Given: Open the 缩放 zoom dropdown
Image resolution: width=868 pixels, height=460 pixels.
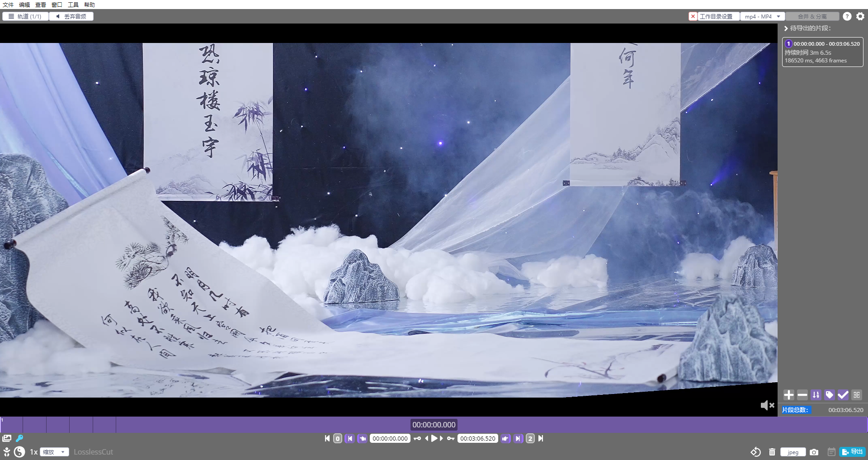Looking at the screenshot, I should coord(54,452).
